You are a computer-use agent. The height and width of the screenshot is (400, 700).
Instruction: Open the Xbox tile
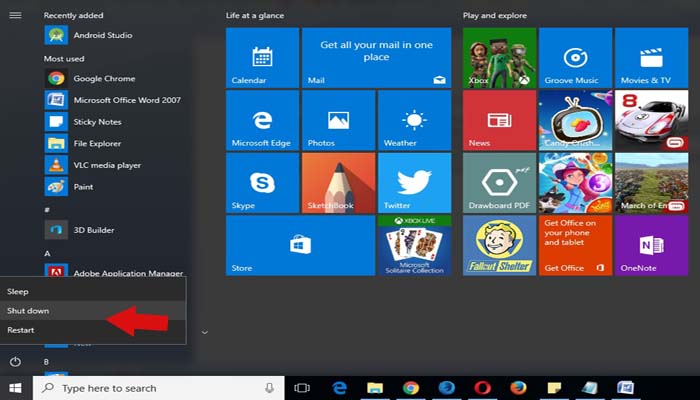point(499,58)
